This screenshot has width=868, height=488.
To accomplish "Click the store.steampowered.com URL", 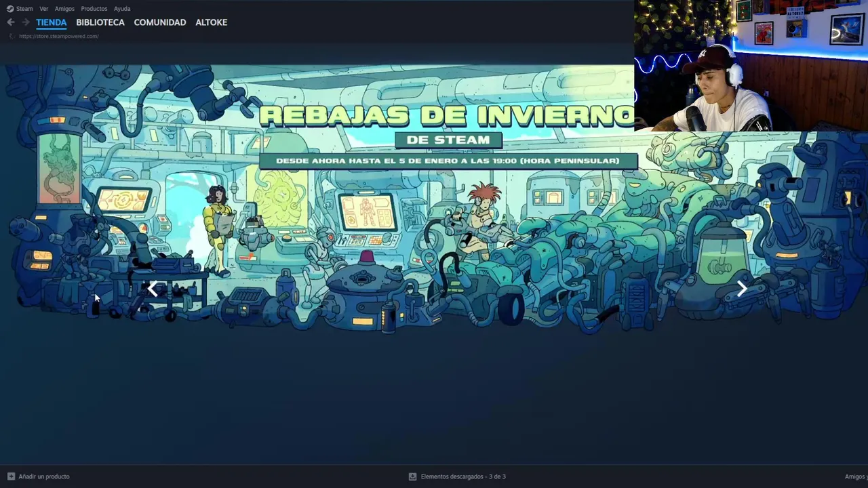I will pos(59,36).
